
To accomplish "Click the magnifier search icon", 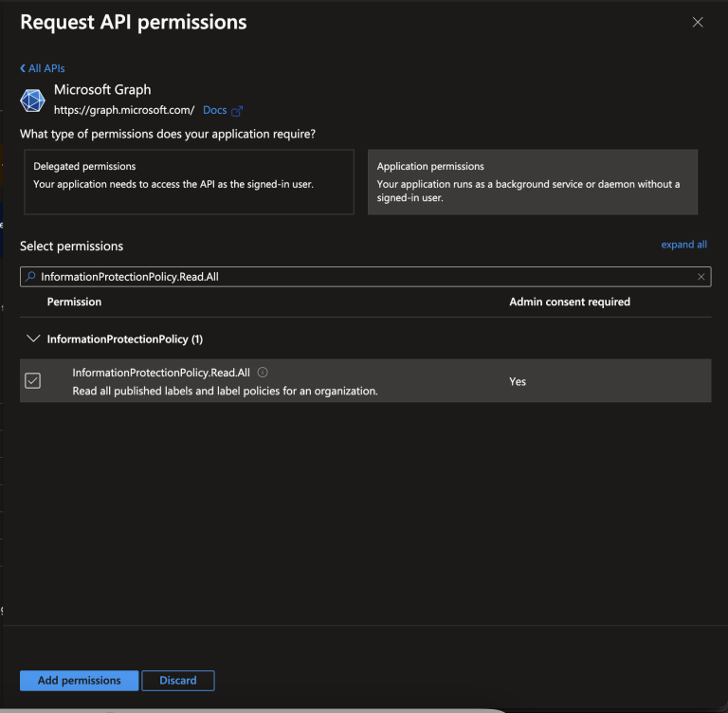I will [30, 277].
